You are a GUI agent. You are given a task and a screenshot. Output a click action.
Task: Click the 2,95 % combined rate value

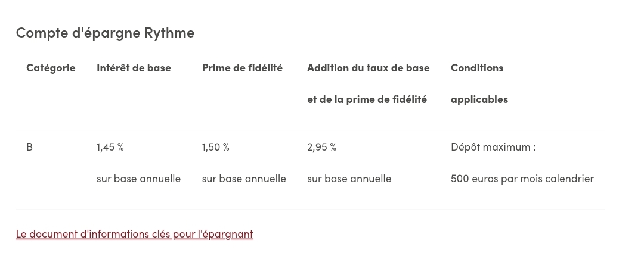pos(321,147)
